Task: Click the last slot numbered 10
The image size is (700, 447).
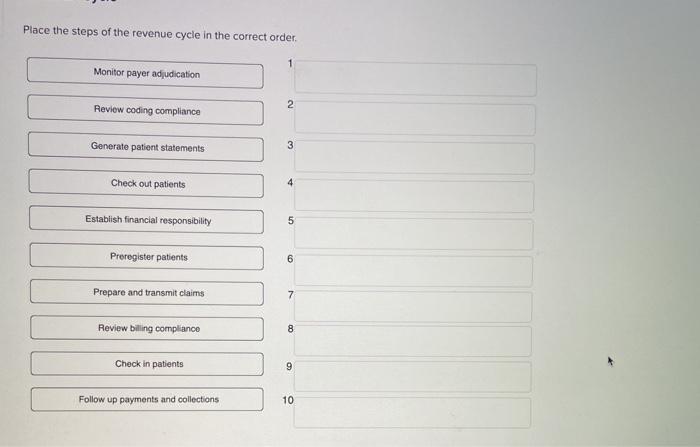Action: pyautogui.click(x=412, y=413)
